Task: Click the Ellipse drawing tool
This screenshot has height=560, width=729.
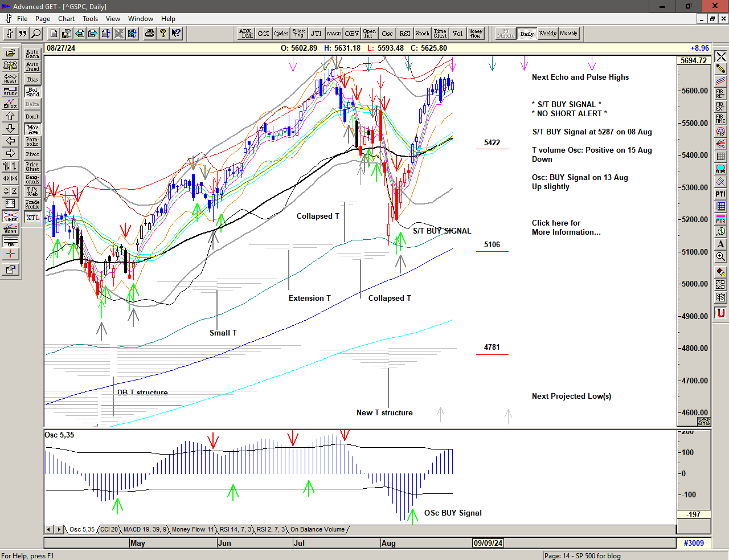Action: click(720, 169)
